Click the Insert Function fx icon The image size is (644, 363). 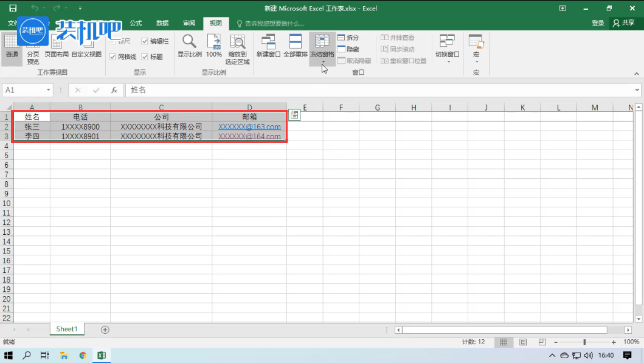click(x=114, y=90)
